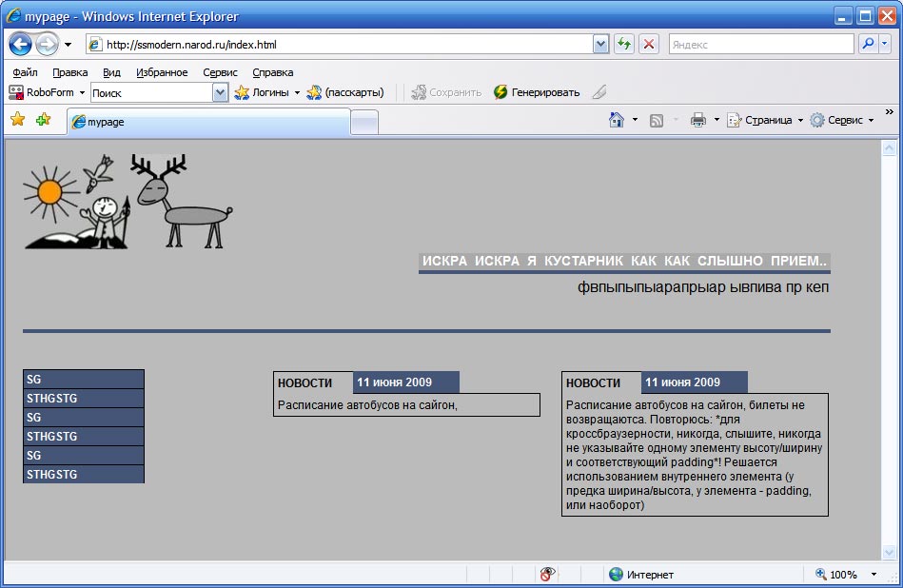Click the Back navigation arrow
Screen dimensions: 903x588
(20, 45)
